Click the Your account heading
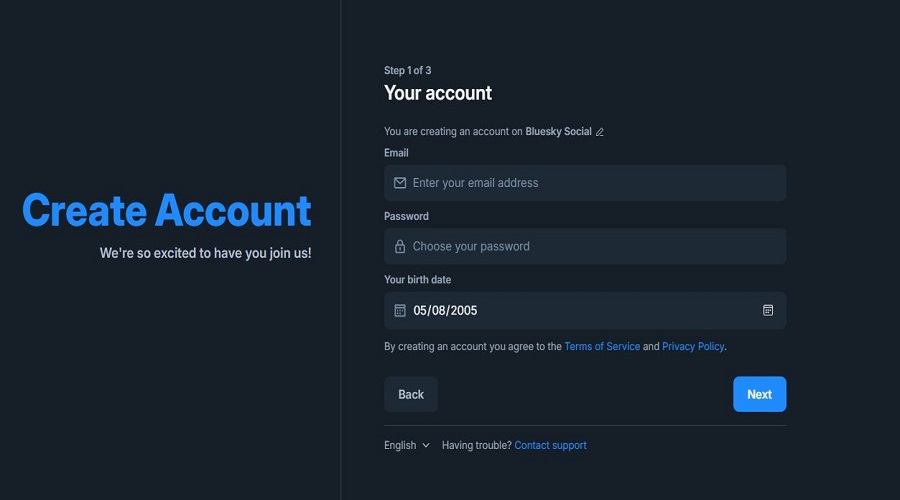The width and height of the screenshot is (900, 500). 438,93
